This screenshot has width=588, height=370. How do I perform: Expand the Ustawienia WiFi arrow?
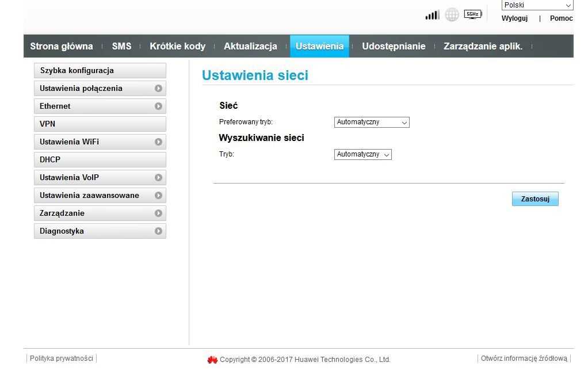tap(158, 142)
